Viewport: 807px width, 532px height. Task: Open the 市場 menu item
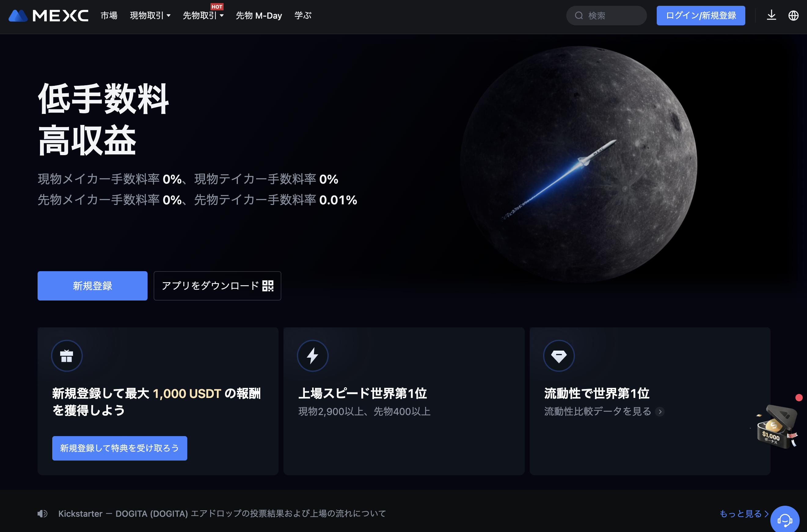[109, 16]
